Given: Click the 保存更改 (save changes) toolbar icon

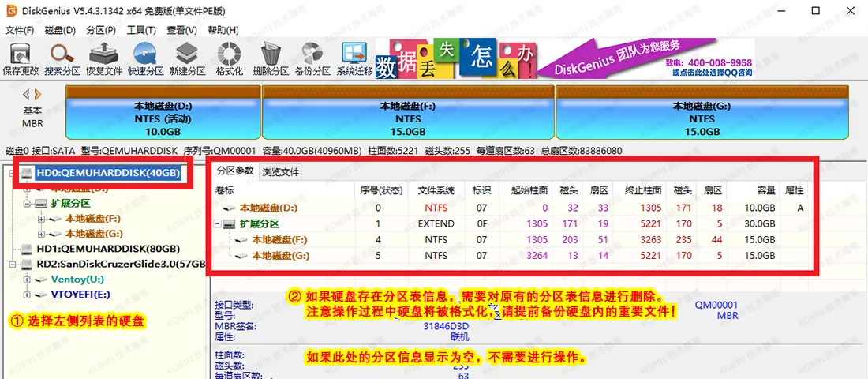Looking at the screenshot, I should click(21, 59).
